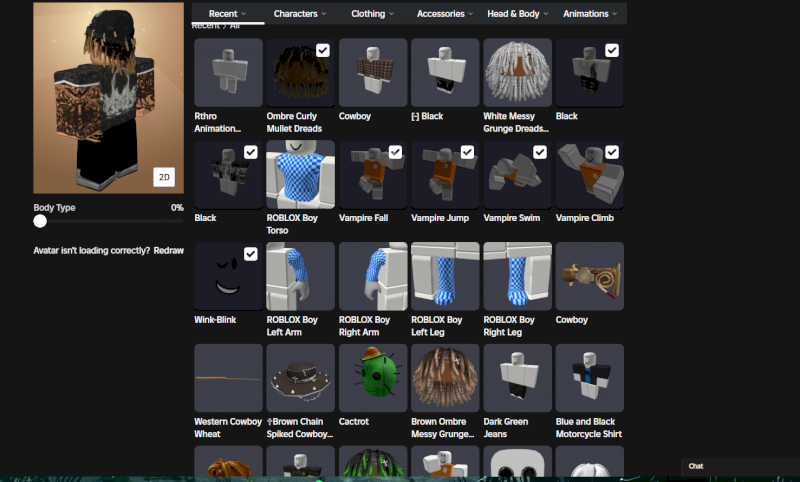Choose the [-] Black pants item
The width and height of the screenshot is (800, 482).
[445, 72]
